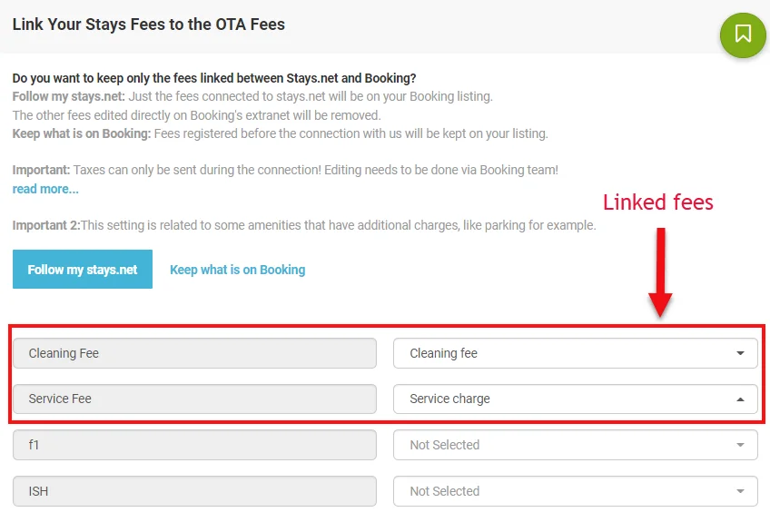Expand the Service charge dropdown

(575, 399)
